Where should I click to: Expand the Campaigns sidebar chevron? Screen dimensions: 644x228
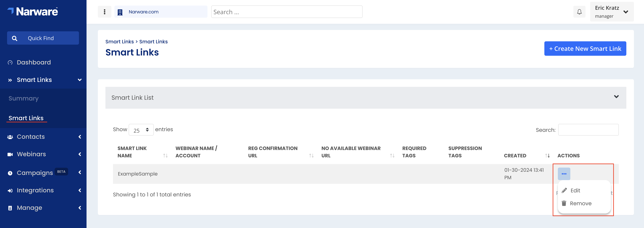click(80, 172)
